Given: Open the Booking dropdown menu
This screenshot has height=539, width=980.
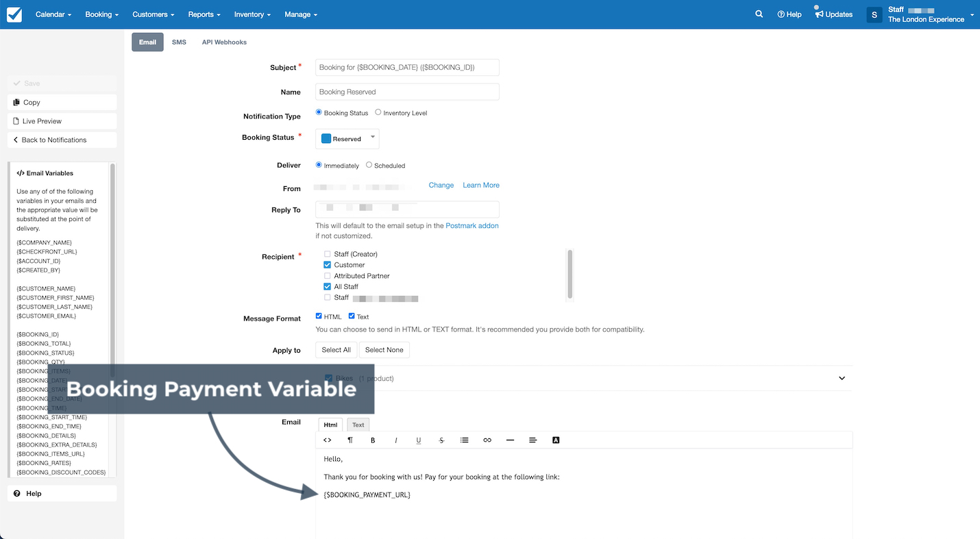Looking at the screenshot, I should [x=101, y=14].
